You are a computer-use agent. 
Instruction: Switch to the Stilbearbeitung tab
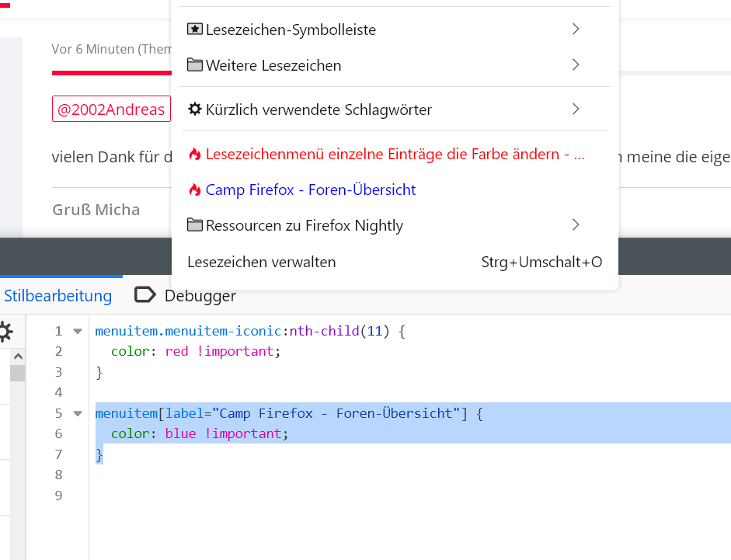(x=57, y=296)
